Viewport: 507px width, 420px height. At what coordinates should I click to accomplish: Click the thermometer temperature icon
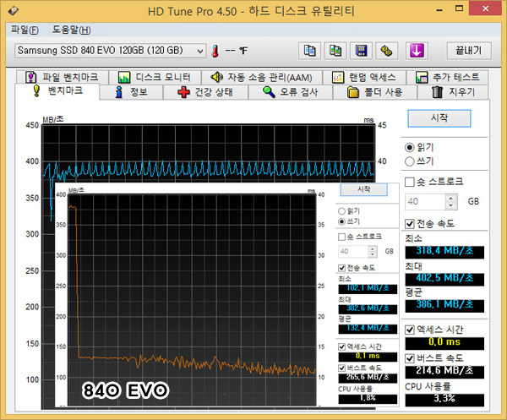pyautogui.click(x=215, y=51)
